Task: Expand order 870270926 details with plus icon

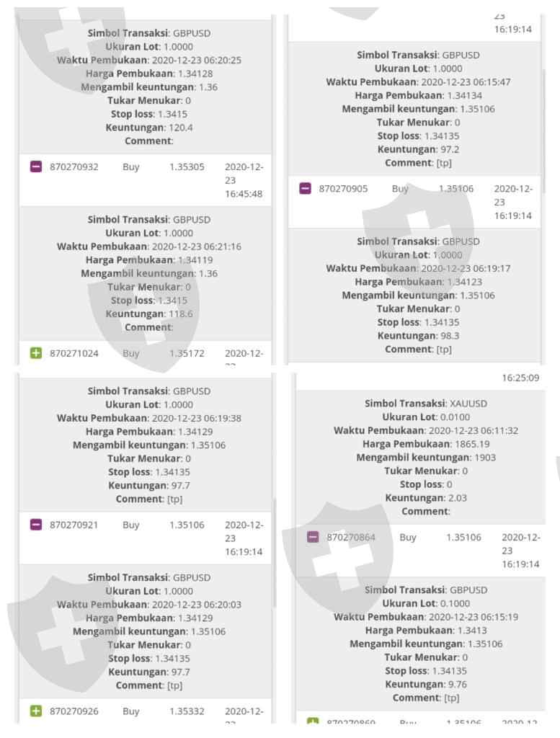Action: pyautogui.click(x=36, y=711)
